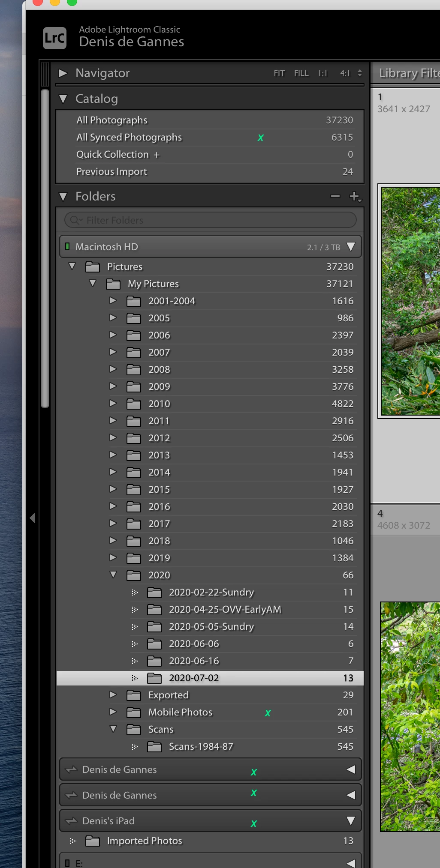Click the plus button to add folder
The height and width of the screenshot is (868, 440).
pos(356,197)
